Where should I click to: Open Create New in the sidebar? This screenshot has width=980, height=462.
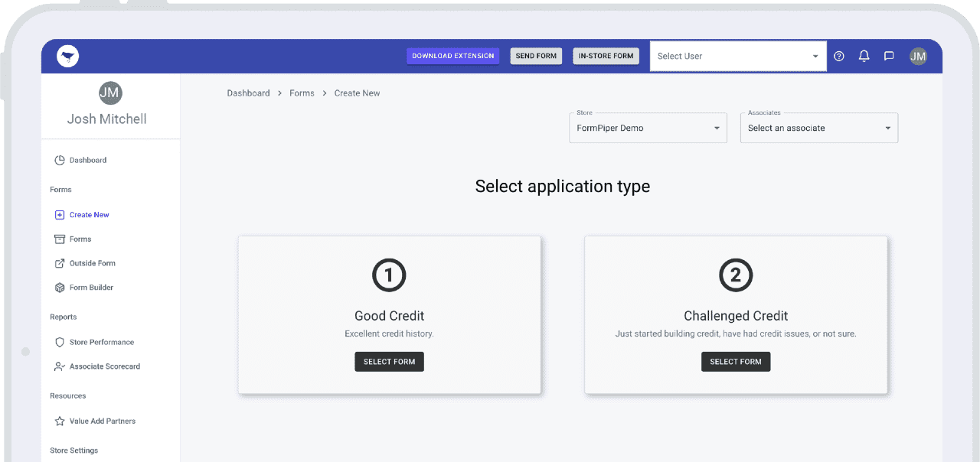(x=89, y=215)
